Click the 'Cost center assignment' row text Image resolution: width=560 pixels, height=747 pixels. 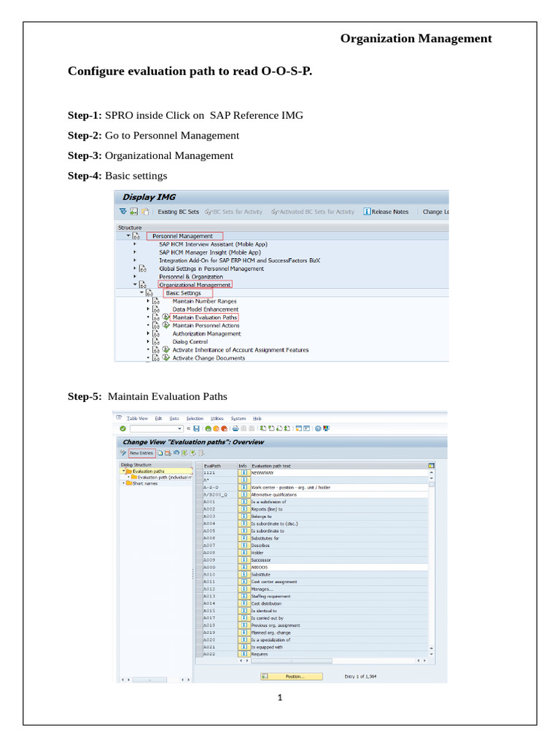click(x=274, y=581)
